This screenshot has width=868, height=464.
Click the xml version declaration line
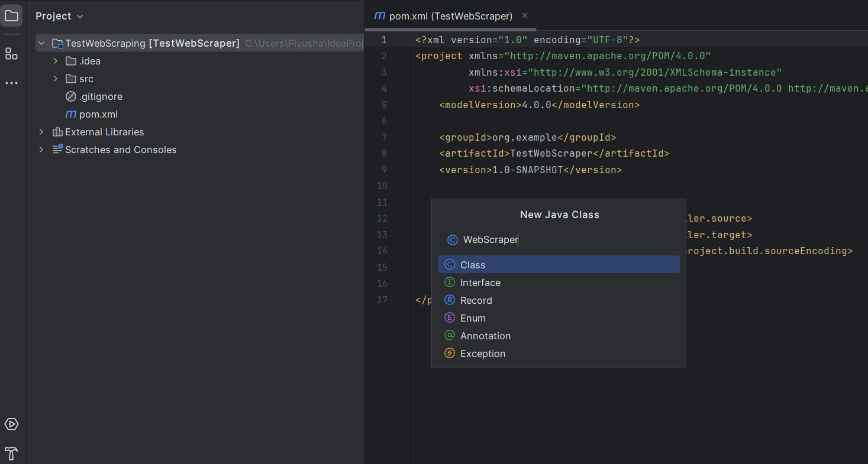tap(527, 40)
